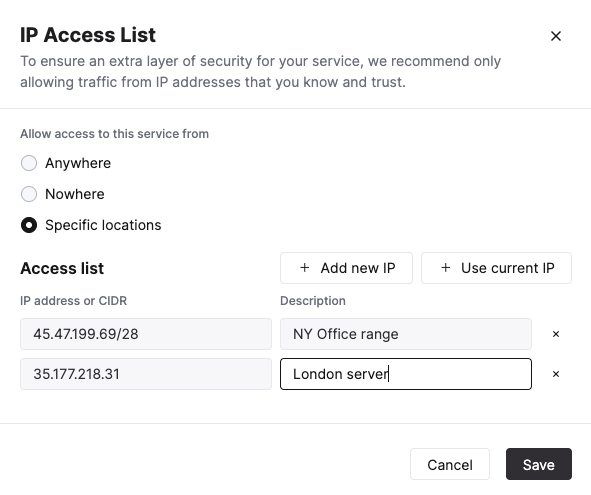The image size is (591, 495).
Task: Close the IP Access List dialog
Action: pyautogui.click(x=556, y=36)
